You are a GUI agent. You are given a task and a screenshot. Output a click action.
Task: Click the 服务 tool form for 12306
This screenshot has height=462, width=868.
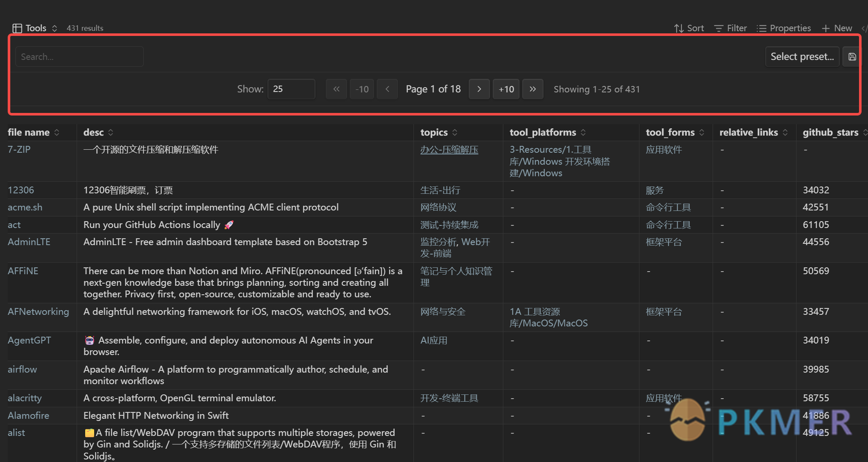tap(655, 190)
